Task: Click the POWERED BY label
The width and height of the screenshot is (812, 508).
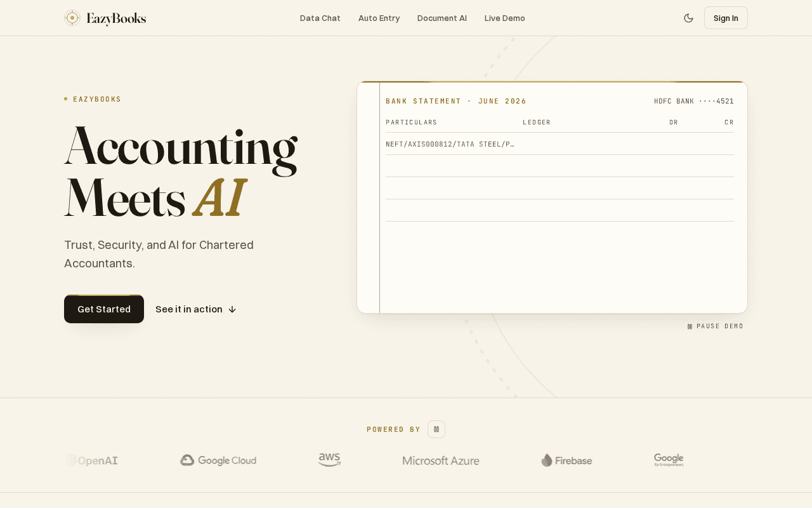Action: point(393,429)
